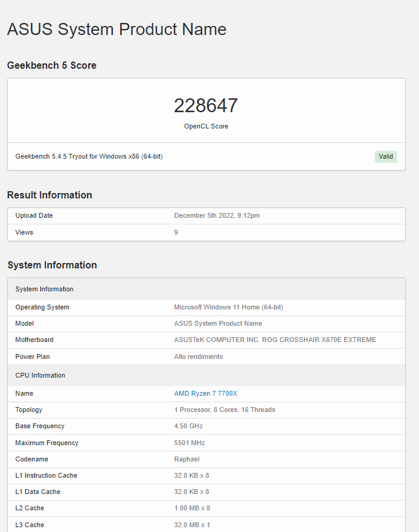Click the L1 Instruction Cache label
Viewport: 419px width, 532px height.
tap(46, 475)
